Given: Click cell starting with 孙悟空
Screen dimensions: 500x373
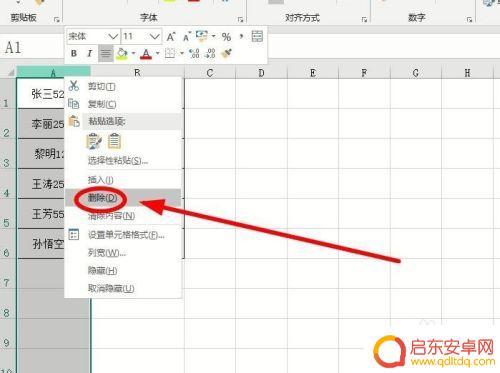Looking at the screenshot, I should coord(40,244).
